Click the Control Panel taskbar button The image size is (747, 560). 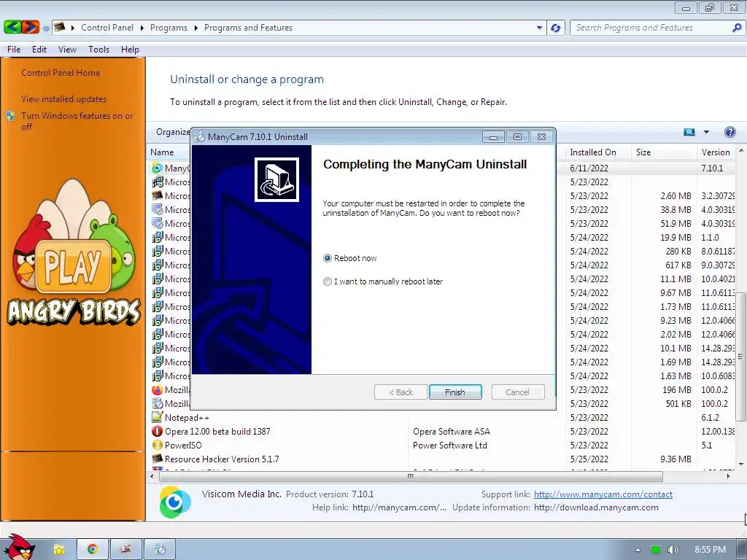(x=125, y=549)
